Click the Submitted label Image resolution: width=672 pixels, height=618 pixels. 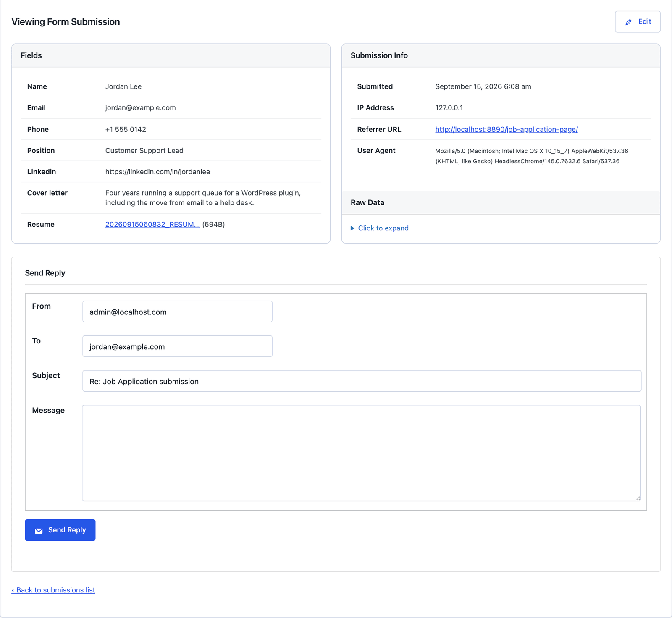(375, 86)
